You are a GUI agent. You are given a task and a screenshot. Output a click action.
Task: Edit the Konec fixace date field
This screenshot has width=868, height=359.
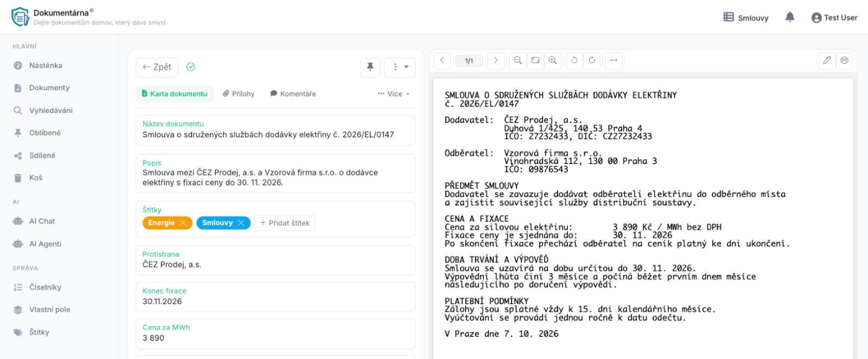tap(276, 297)
